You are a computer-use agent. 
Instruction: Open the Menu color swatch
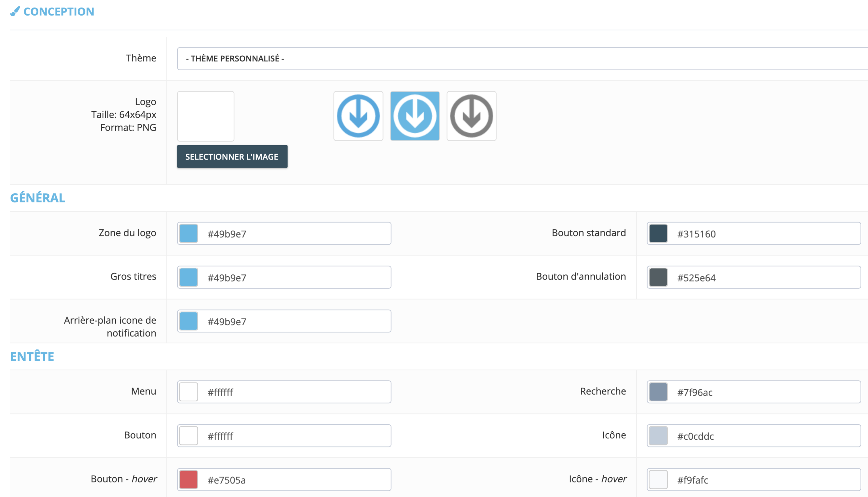click(189, 392)
